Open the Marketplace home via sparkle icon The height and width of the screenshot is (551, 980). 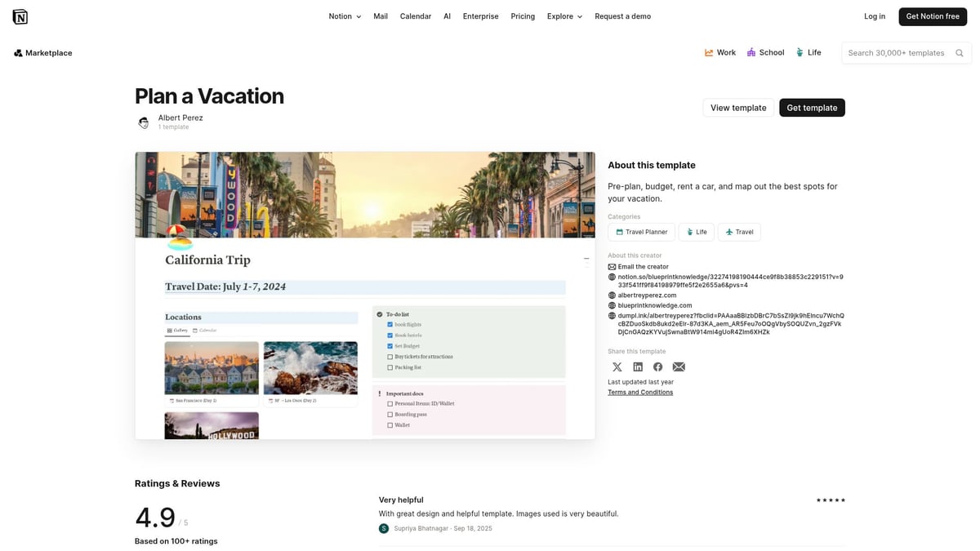click(x=17, y=52)
